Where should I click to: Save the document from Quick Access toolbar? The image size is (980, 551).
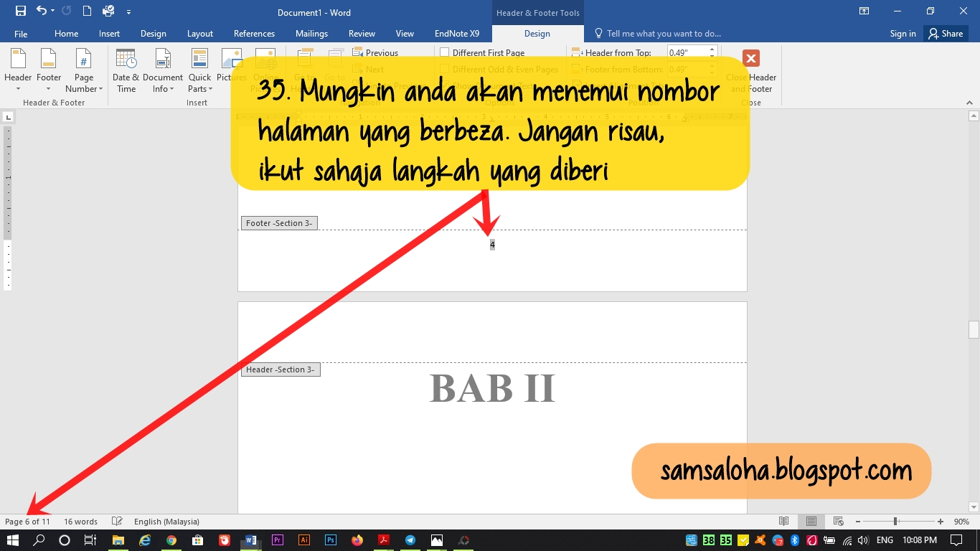coord(20,11)
